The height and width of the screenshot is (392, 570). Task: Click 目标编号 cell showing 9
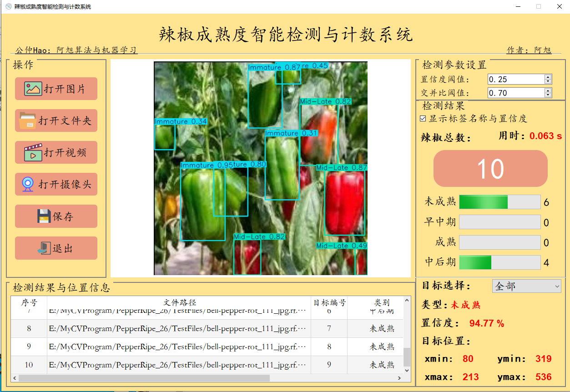[x=329, y=365]
